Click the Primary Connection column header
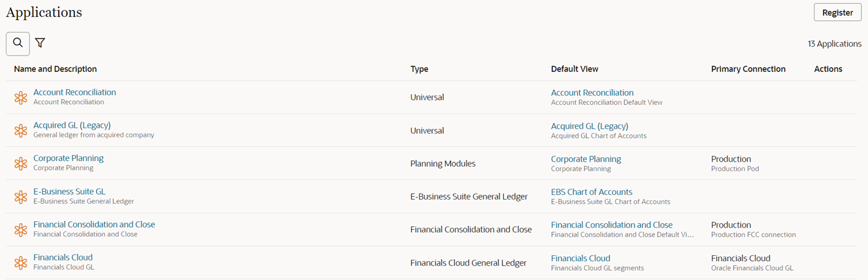The image size is (868, 280). coord(748,69)
